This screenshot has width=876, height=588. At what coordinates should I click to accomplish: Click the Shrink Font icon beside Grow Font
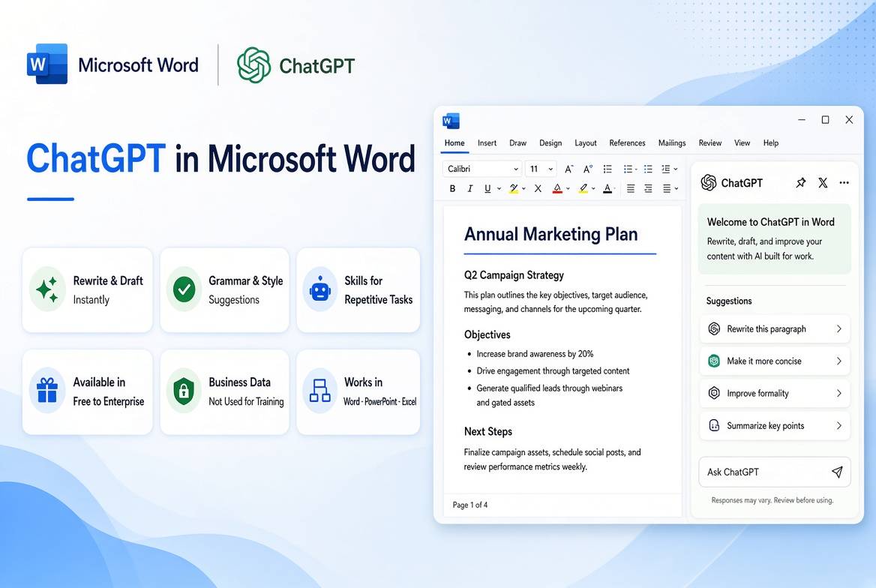[588, 169]
